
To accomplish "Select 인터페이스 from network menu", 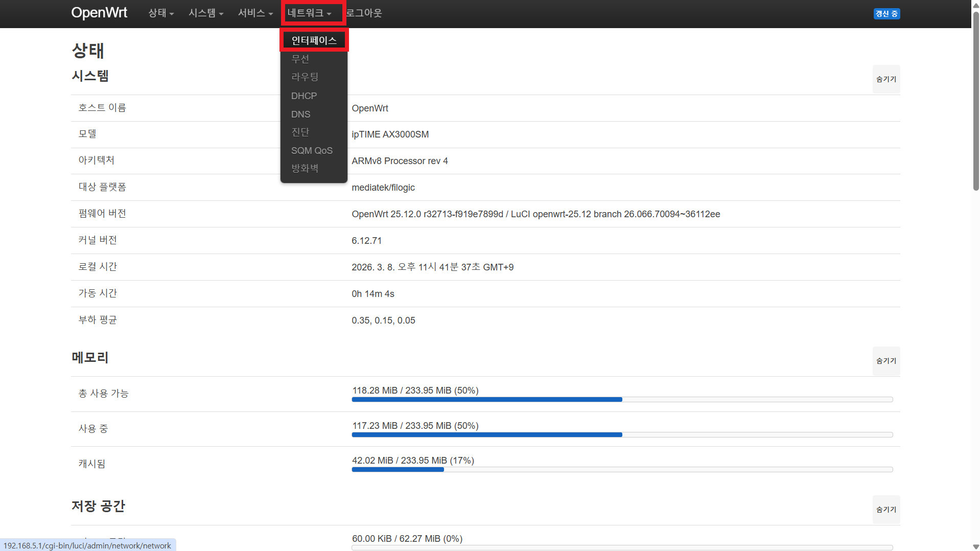I will point(314,40).
